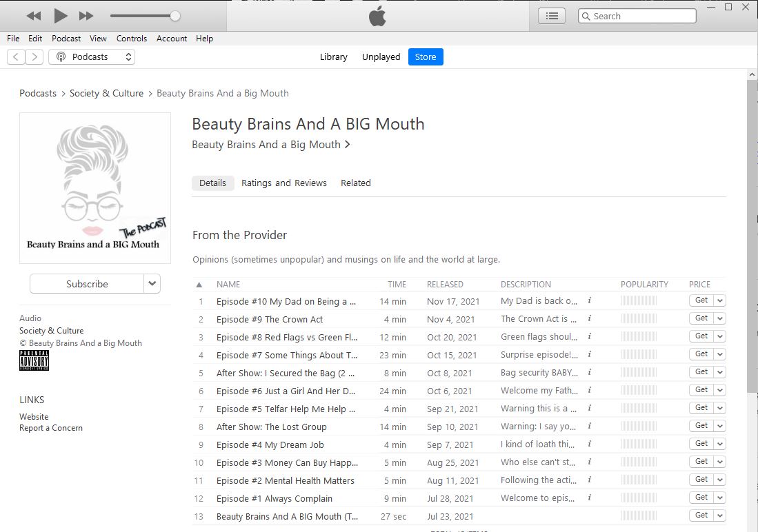
Task: Click the Parental Advisory badge
Action: (34, 360)
